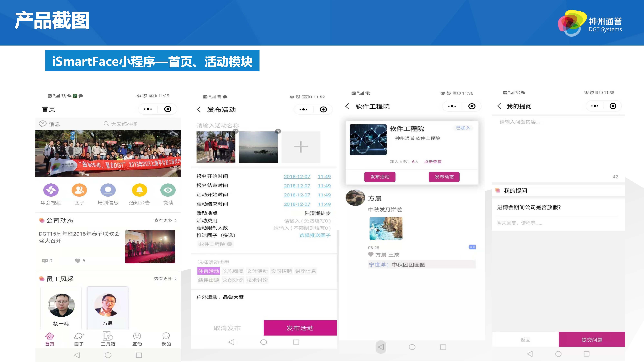Switch to 我的 bottom tab
The width and height of the screenshot is (644, 362).
[166, 339]
